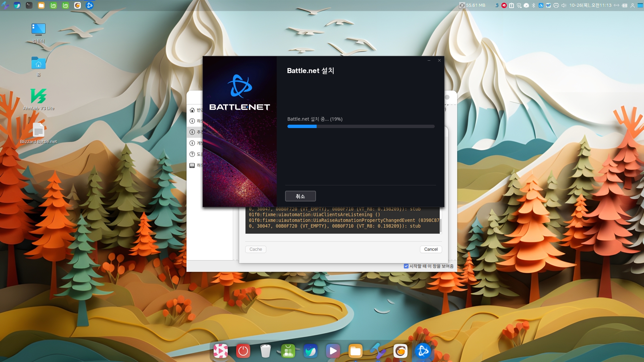
Task: Open the Blizzard Battle.net desktop file
Action: [39, 130]
